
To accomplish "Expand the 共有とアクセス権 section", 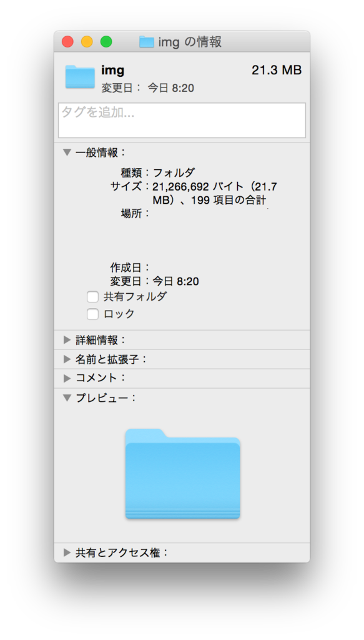I will pyautogui.click(x=67, y=552).
